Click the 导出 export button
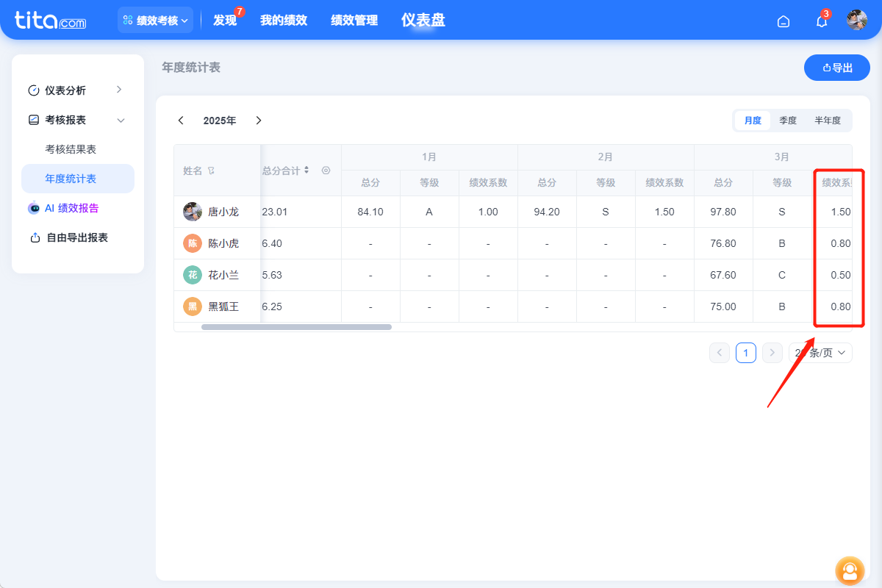The width and height of the screenshot is (882, 588). (x=836, y=67)
